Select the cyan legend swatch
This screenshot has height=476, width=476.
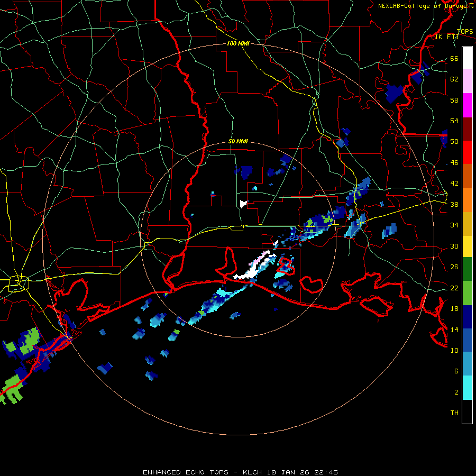coord(467,388)
